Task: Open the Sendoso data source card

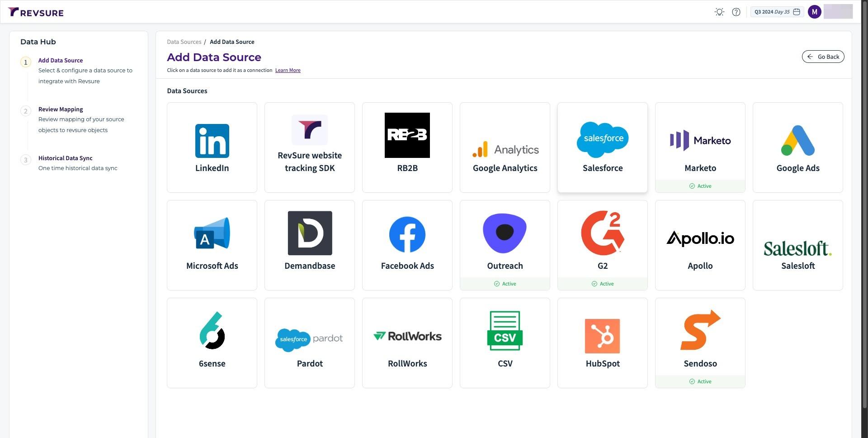Action: tap(700, 343)
